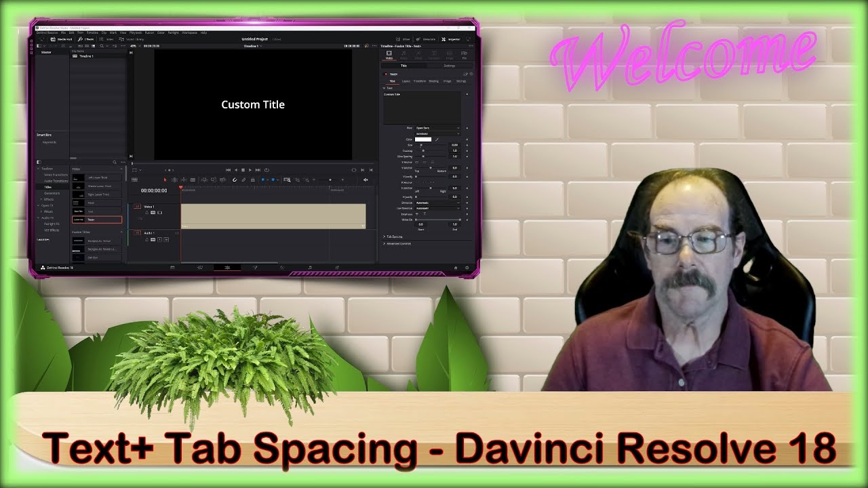Toggle the Media Pool button
The image size is (868, 488).
pyautogui.click(x=62, y=39)
